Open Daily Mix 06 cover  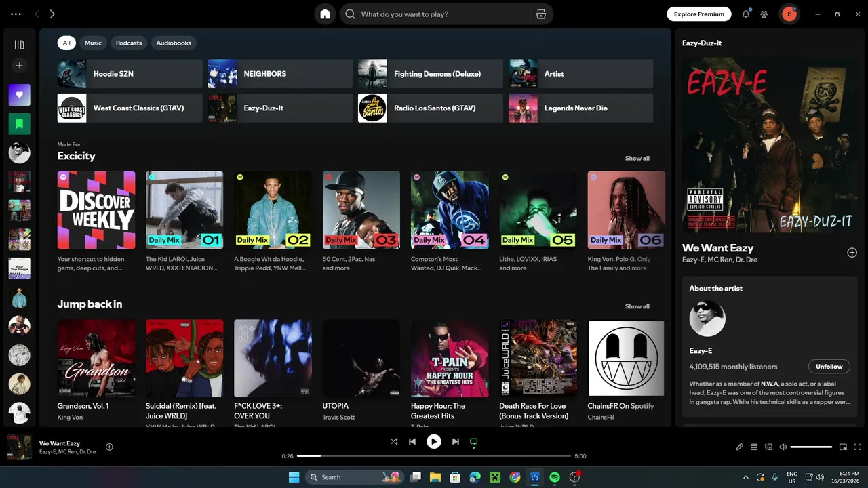coord(627,210)
